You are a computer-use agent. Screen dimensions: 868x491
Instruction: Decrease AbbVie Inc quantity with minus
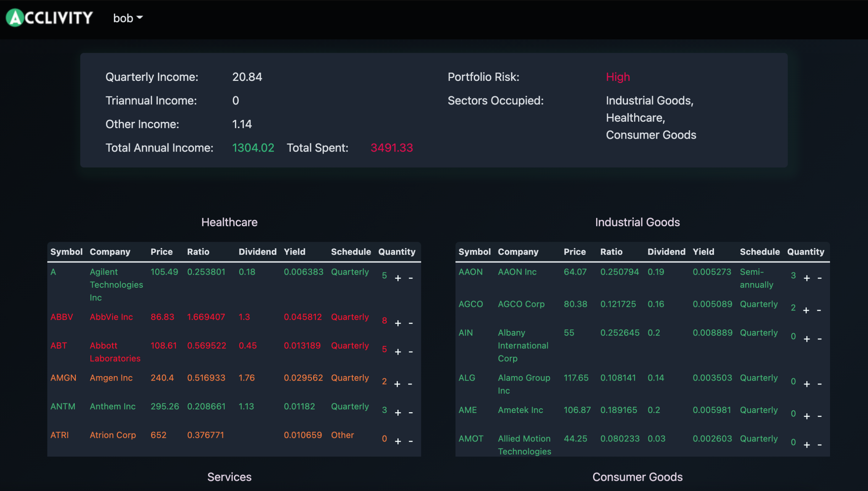(411, 323)
